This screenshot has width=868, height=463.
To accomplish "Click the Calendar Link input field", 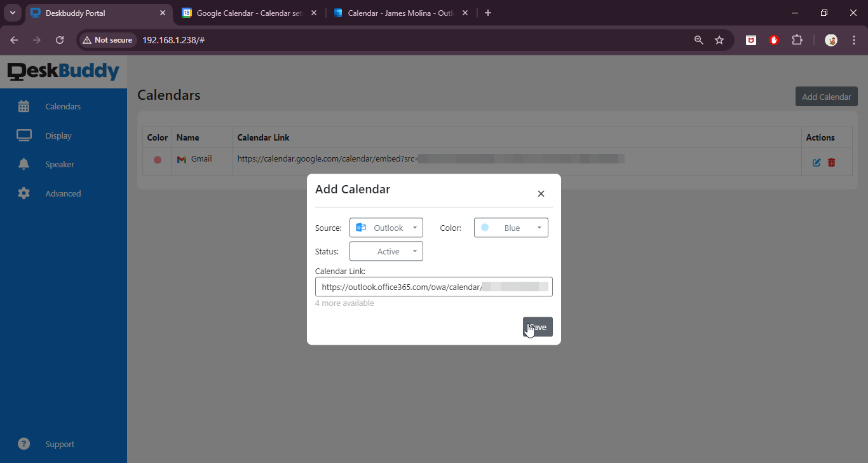I will click(x=434, y=286).
